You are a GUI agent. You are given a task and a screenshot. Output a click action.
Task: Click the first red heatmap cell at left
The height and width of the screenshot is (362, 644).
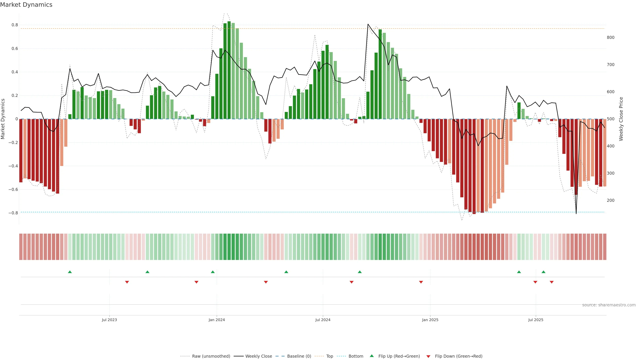[21, 247]
